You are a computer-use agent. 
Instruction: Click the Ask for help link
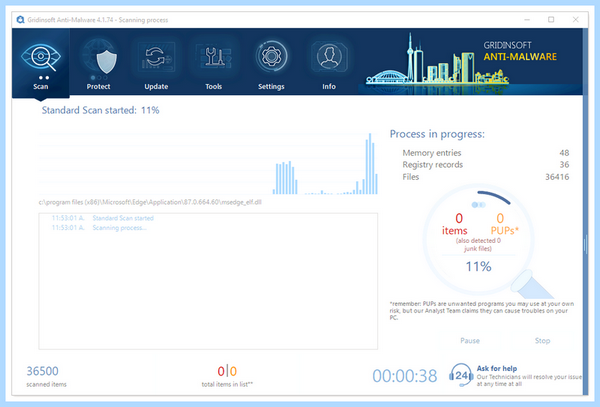[x=497, y=368]
